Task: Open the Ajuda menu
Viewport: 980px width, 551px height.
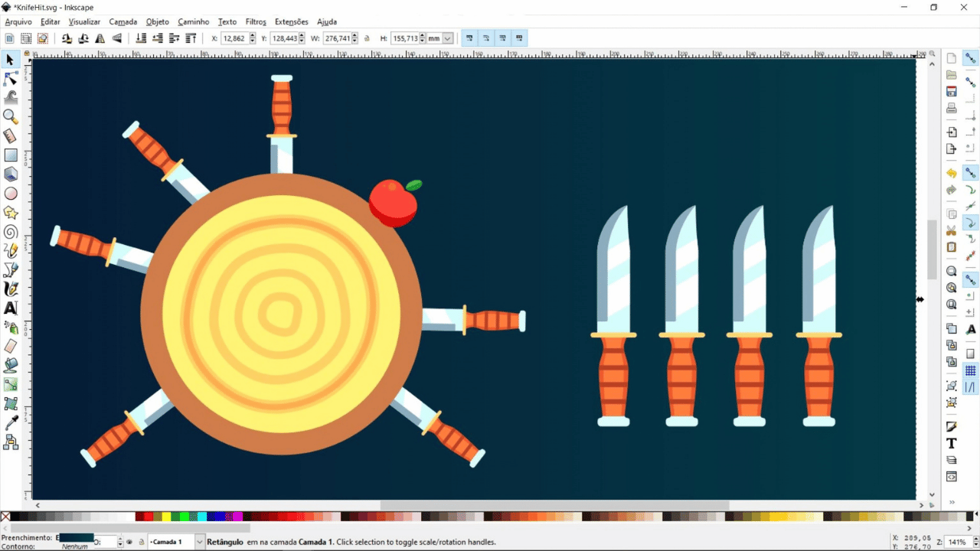Action: click(327, 22)
